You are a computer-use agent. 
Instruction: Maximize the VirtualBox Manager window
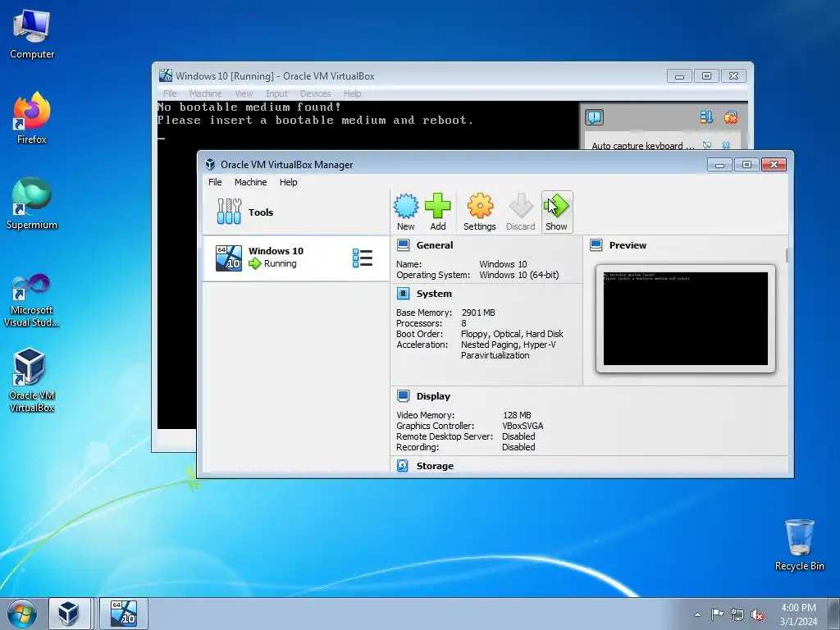pos(746,164)
